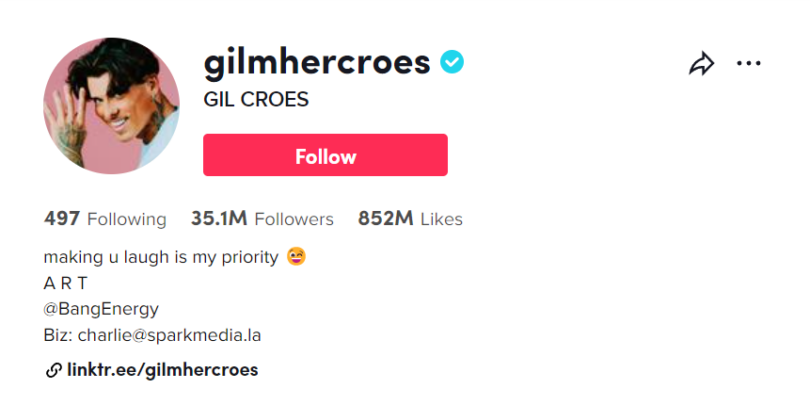This screenshot has height=405, width=810.
Task: View the 35.1M Followers list
Action: [262, 219]
